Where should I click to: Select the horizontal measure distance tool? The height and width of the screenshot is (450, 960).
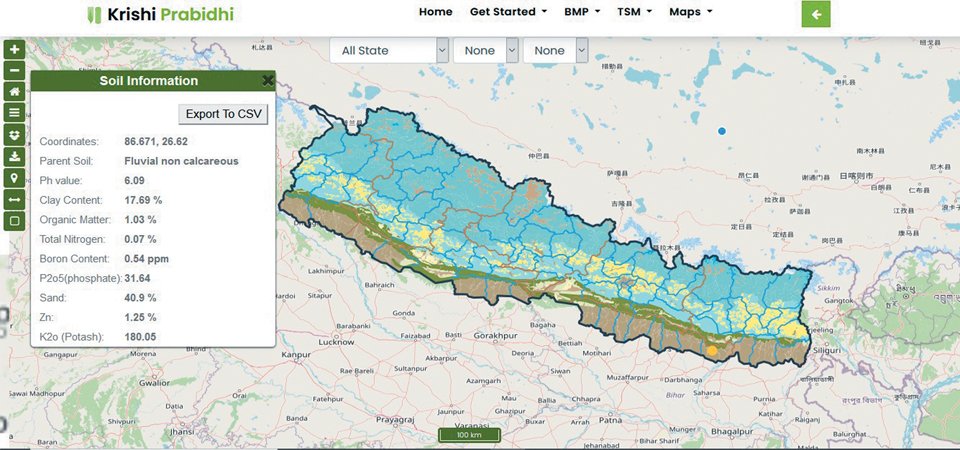tap(14, 199)
